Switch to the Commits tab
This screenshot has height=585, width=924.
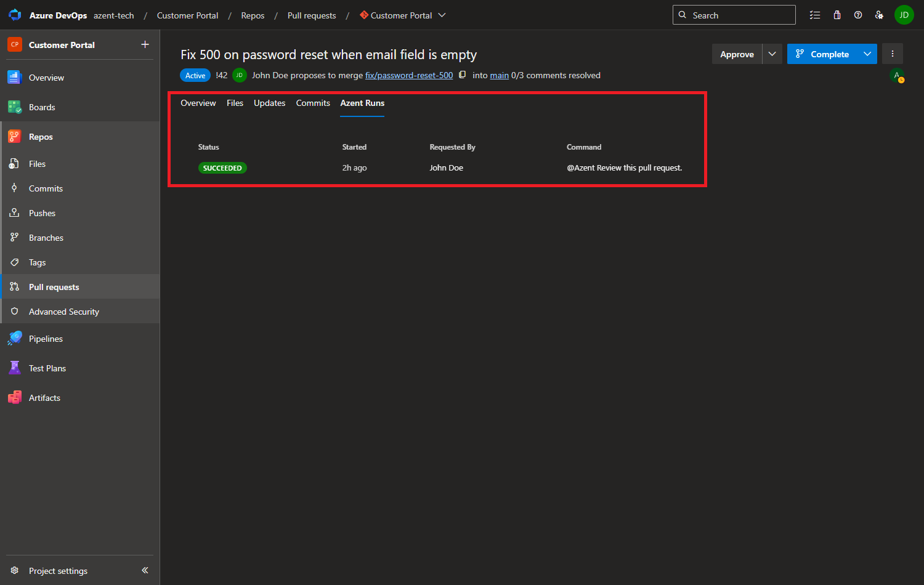[x=313, y=103]
